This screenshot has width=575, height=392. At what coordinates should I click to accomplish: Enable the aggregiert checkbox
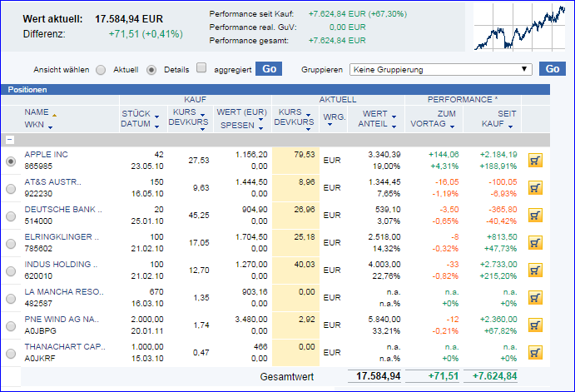click(201, 69)
